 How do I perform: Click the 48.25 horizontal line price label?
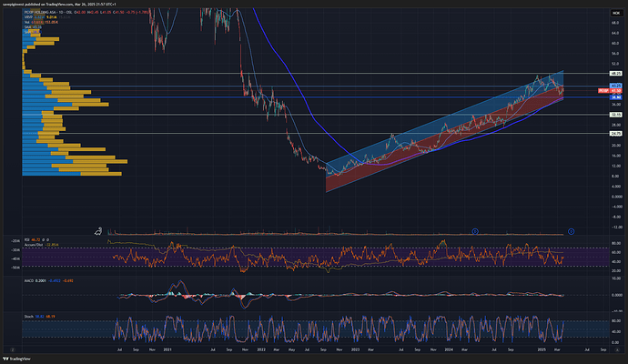pos(615,74)
